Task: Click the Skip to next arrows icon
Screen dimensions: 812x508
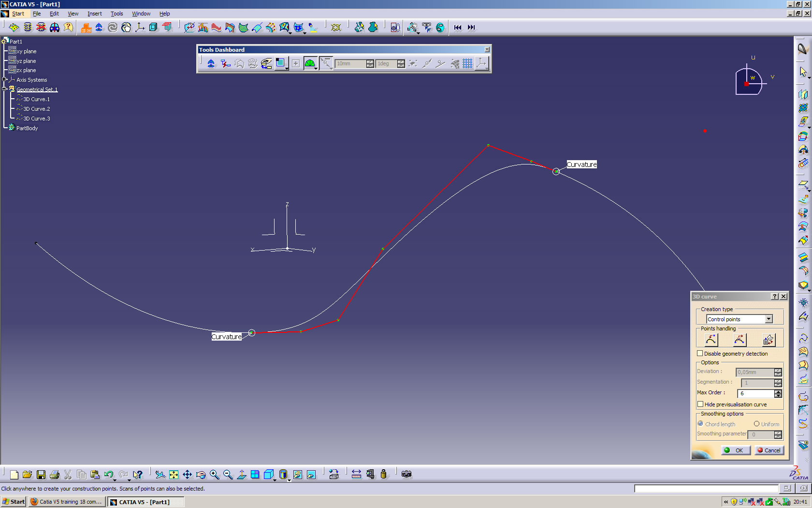Action: 471,28
